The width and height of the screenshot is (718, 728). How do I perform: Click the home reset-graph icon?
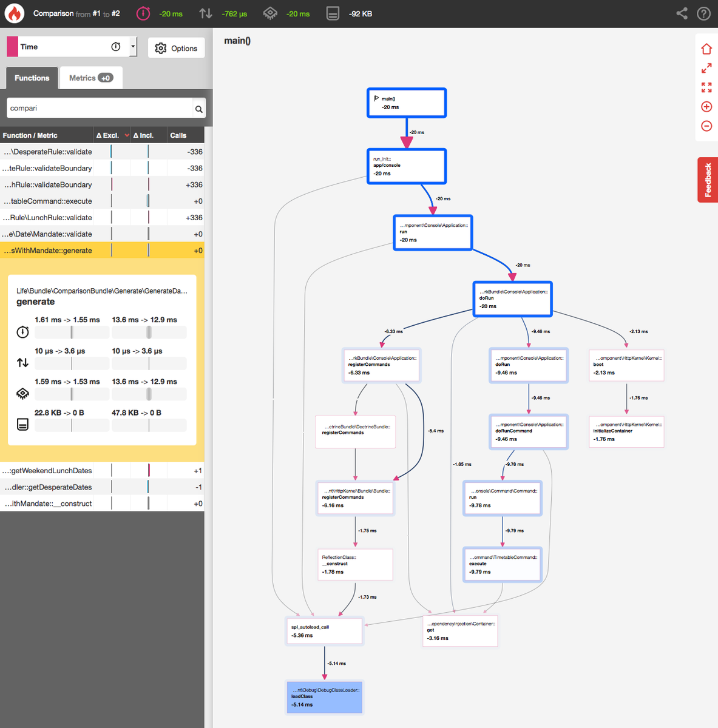(x=706, y=49)
